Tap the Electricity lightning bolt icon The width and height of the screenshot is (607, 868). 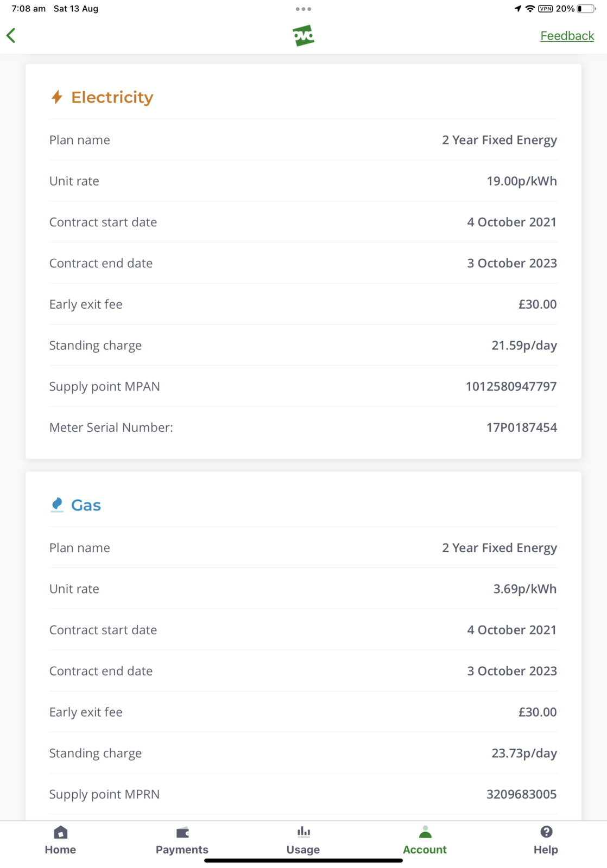(57, 97)
